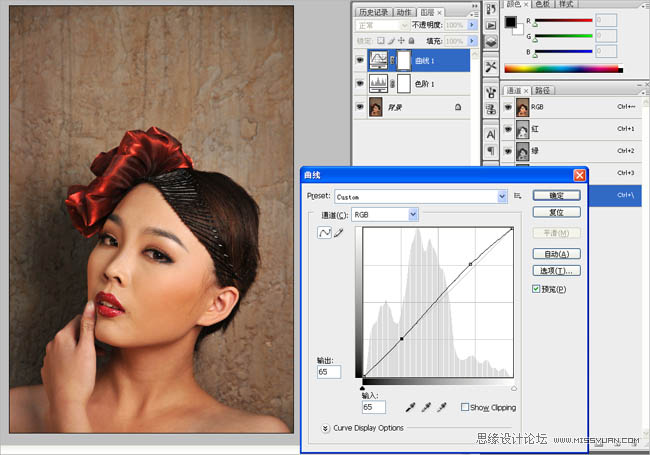Viewport: 650px width, 455px height.
Task: Open the Preset dropdown showing Custom
Action: [421, 197]
